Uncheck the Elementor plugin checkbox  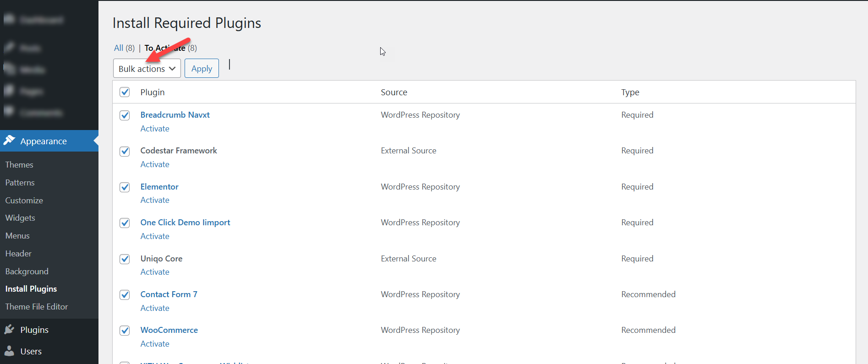125,187
